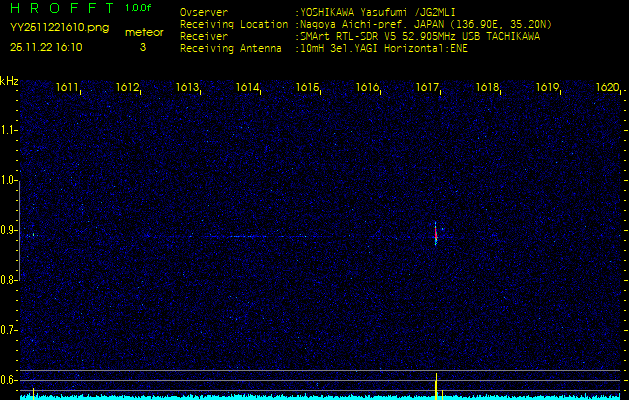
Task: Click the bright meteor echo on spectrogram
Action: coord(436,235)
